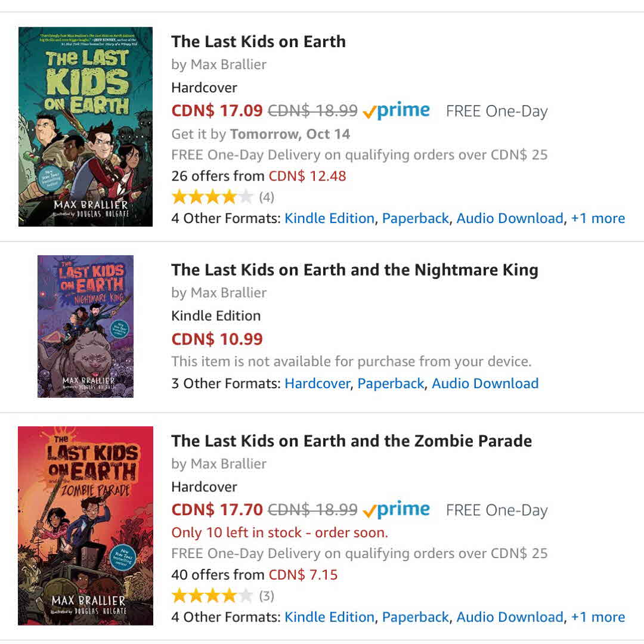The height and width of the screenshot is (644, 644).
Task: Expand "+1 more" formats for Zombie Parade
Action: [x=597, y=617]
